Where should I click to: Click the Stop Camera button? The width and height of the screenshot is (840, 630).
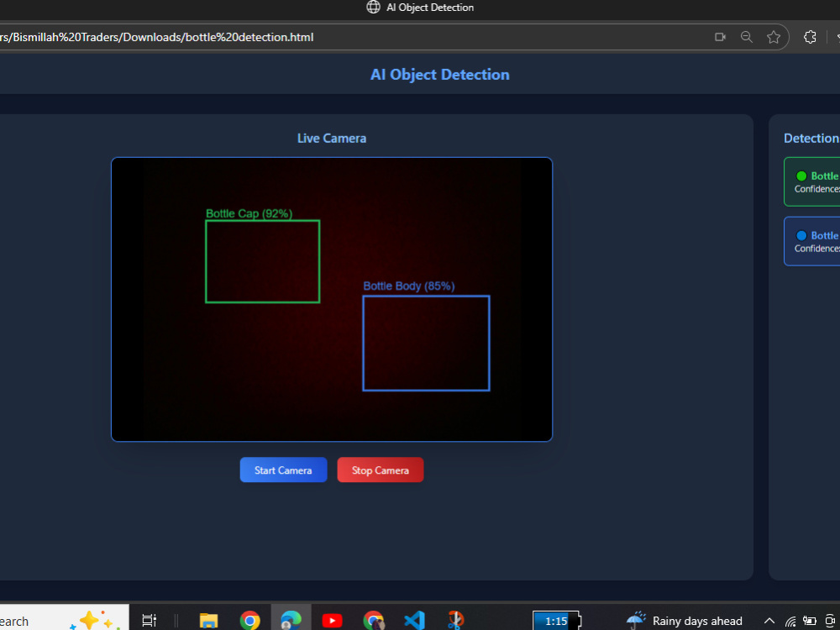(381, 470)
